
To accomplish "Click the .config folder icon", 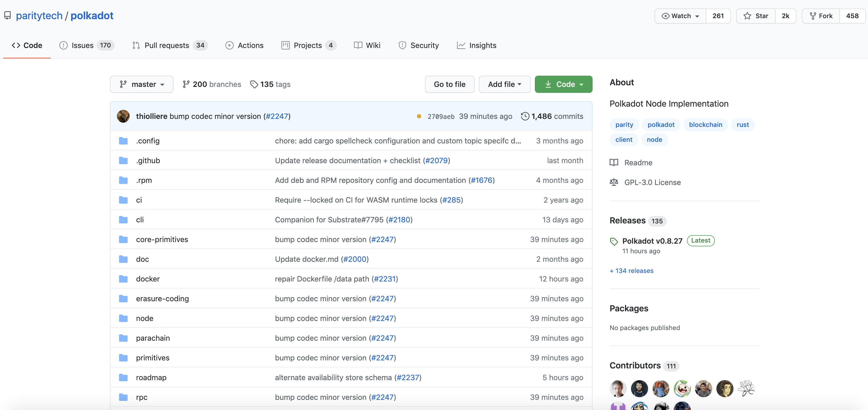I will (123, 141).
